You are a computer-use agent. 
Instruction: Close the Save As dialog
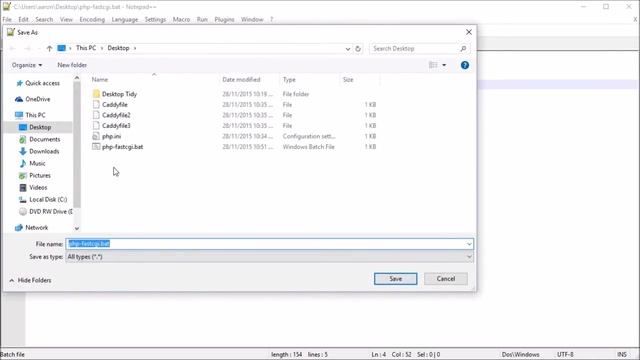[469, 32]
